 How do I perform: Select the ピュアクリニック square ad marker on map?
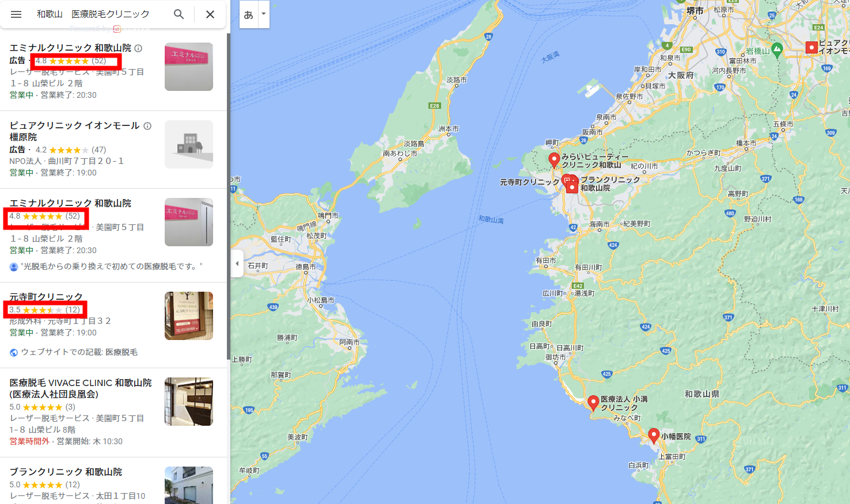[811, 48]
